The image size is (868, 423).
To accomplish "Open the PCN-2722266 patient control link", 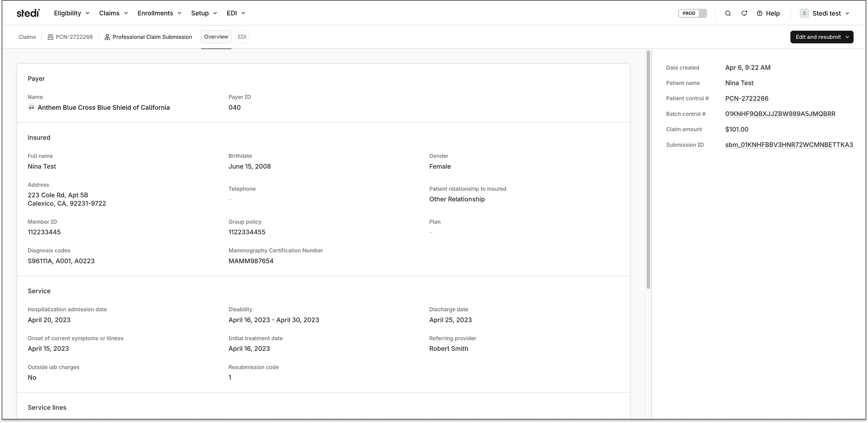I will (746, 98).
